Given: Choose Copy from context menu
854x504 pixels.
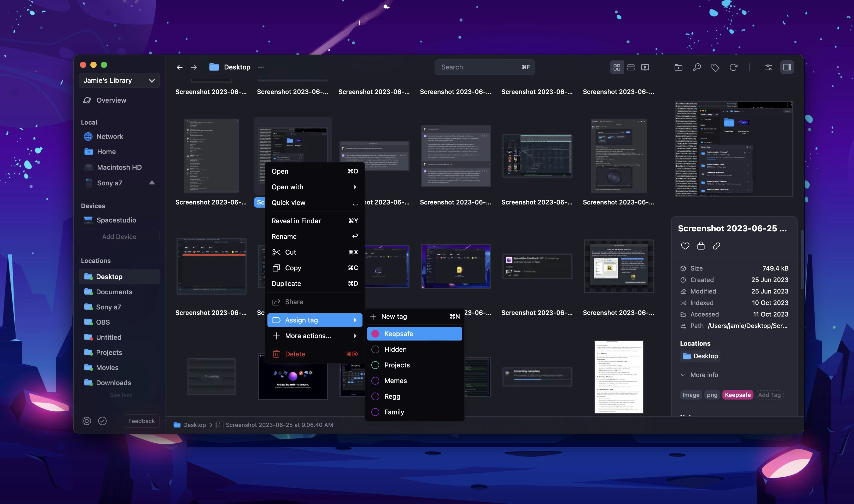Looking at the screenshot, I should (314, 268).
